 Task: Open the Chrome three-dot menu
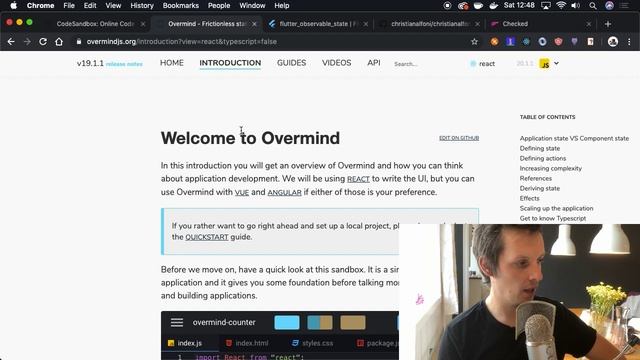[x=629, y=42]
